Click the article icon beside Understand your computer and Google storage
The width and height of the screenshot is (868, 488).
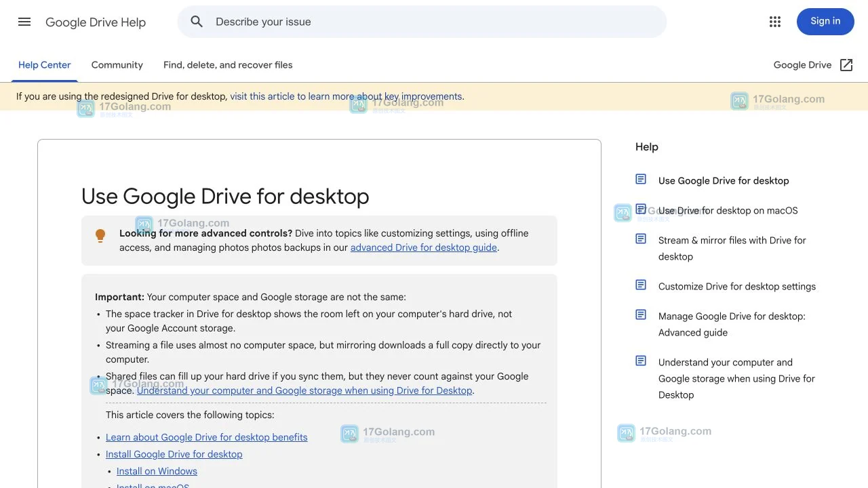pos(641,361)
